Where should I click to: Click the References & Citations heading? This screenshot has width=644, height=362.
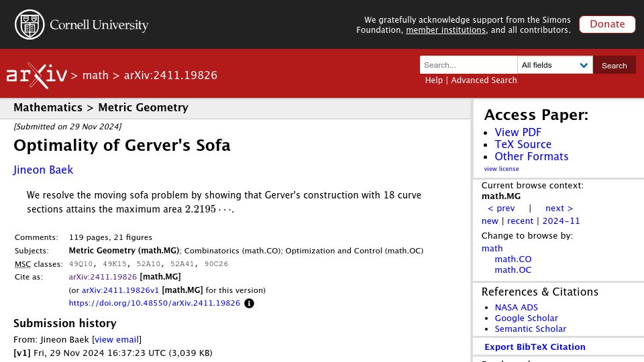pos(539,292)
